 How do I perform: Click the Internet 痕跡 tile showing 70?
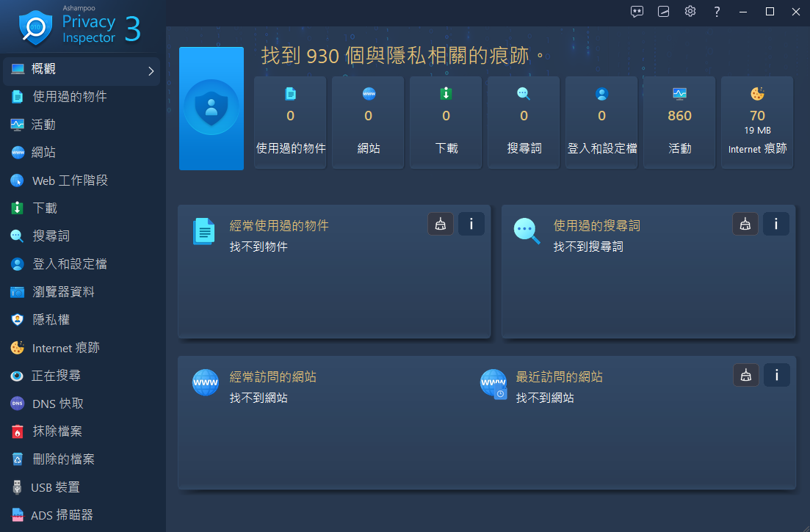757,123
